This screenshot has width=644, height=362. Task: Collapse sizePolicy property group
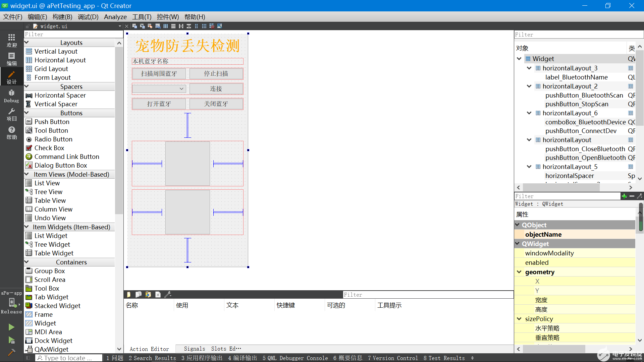point(519,319)
